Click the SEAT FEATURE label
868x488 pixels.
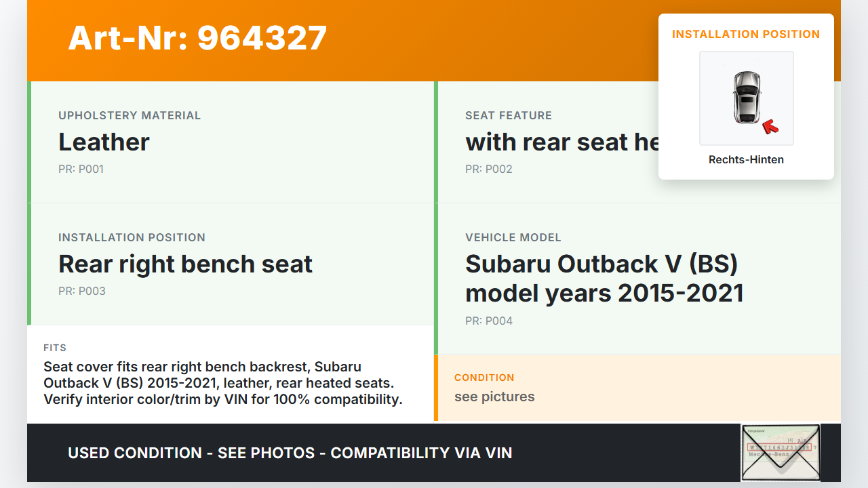click(508, 116)
